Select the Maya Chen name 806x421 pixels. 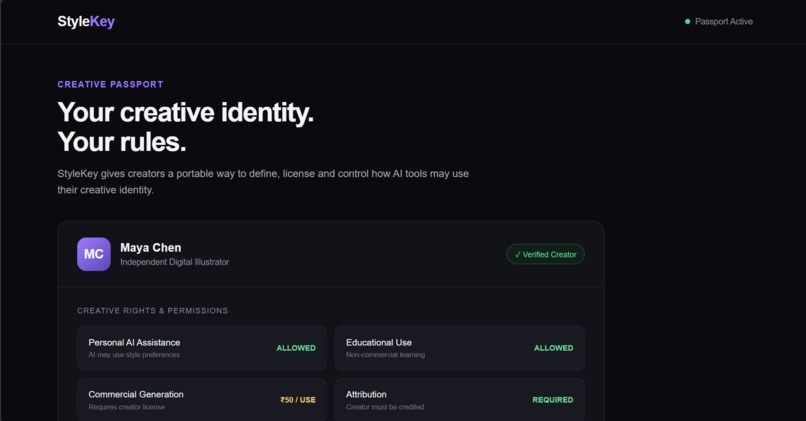151,248
